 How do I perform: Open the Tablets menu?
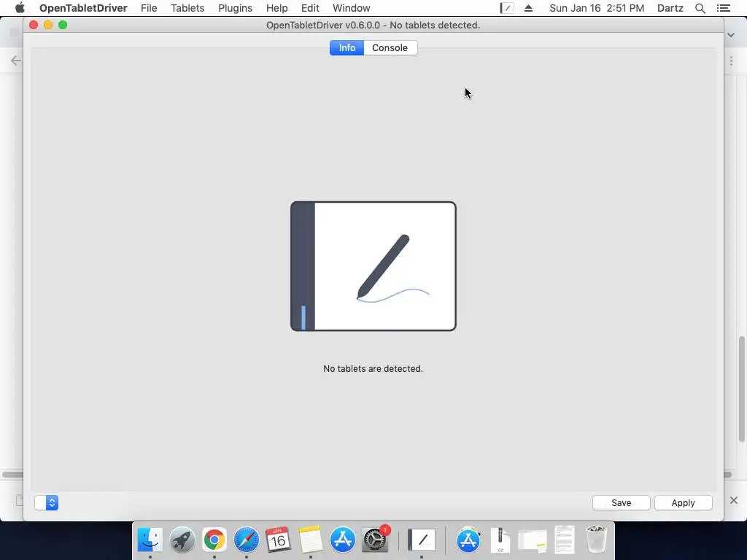(187, 8)
